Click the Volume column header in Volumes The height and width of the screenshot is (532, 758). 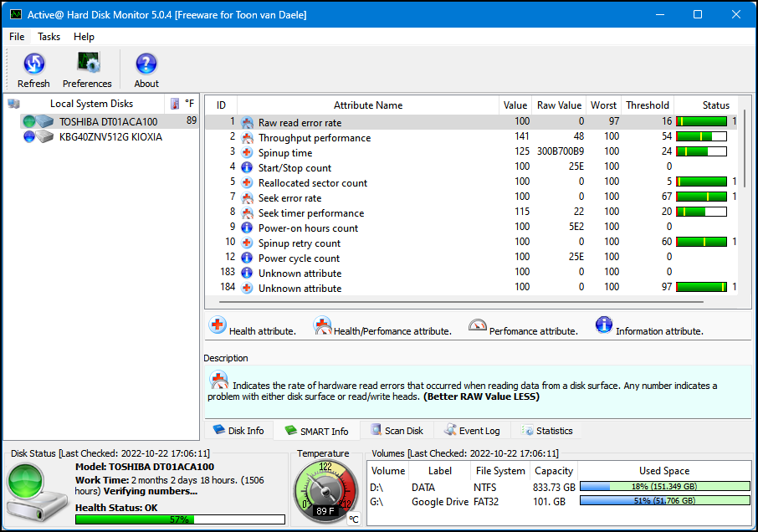coord(388,471)
